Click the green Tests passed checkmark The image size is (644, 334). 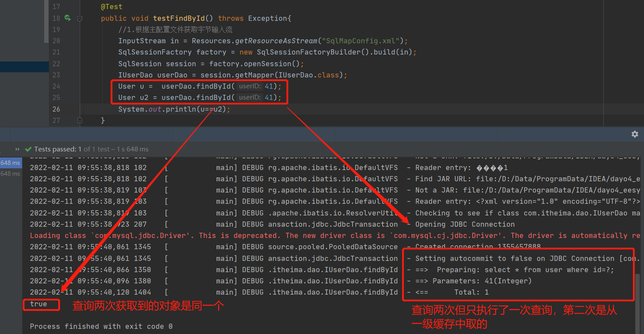[x=29, y=149]
